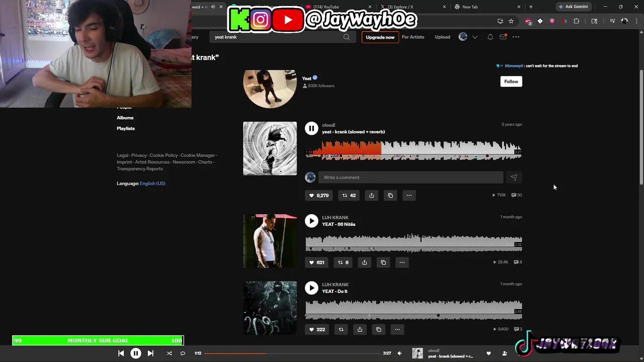644x362 pixels.
Task: Change the language English (US) link
Action: [152, 184]
